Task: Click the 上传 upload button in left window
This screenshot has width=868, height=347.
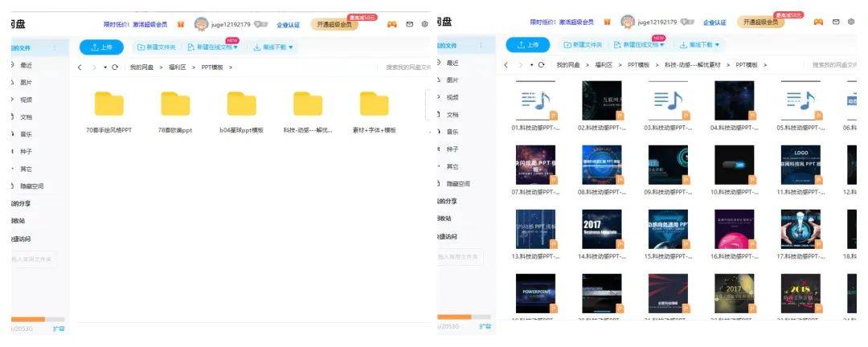Action: 101,47
